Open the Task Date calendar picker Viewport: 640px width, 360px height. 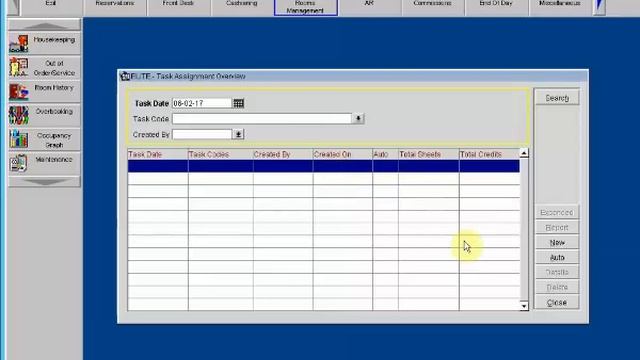(x=238, y=103)
